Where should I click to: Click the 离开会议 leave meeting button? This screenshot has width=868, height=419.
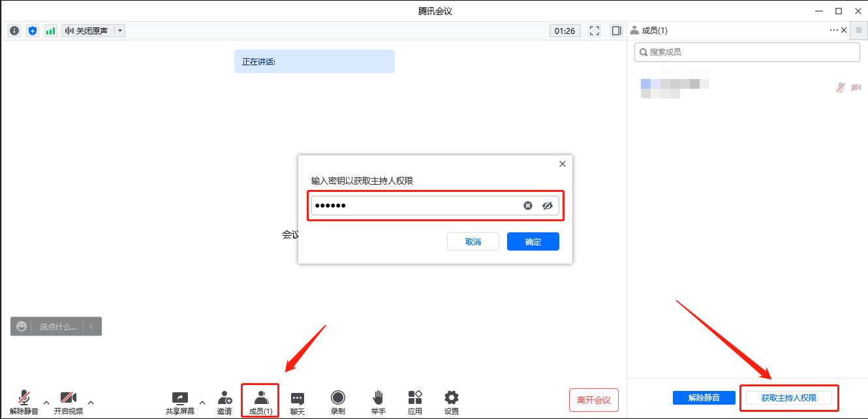point(594,400)
